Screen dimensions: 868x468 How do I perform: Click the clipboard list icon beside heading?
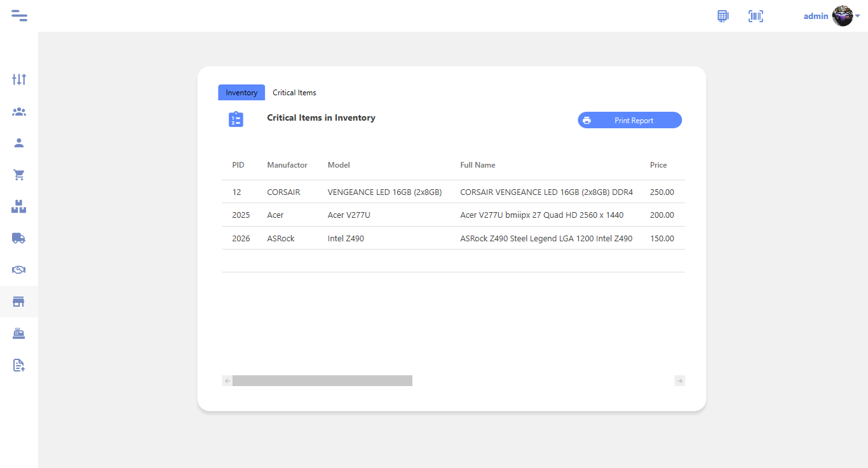(236, 119)
